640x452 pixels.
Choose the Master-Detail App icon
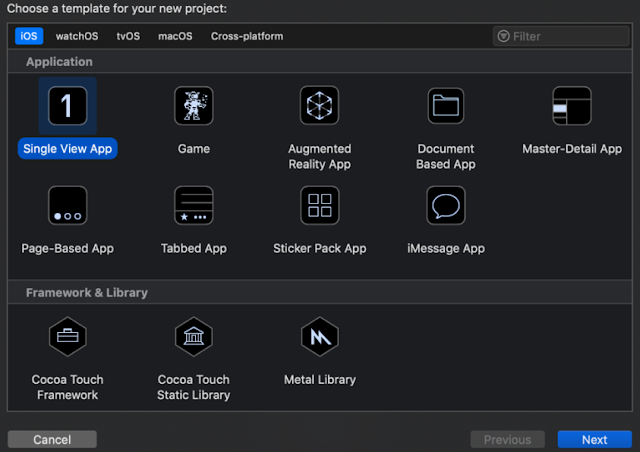coord(572,106)
